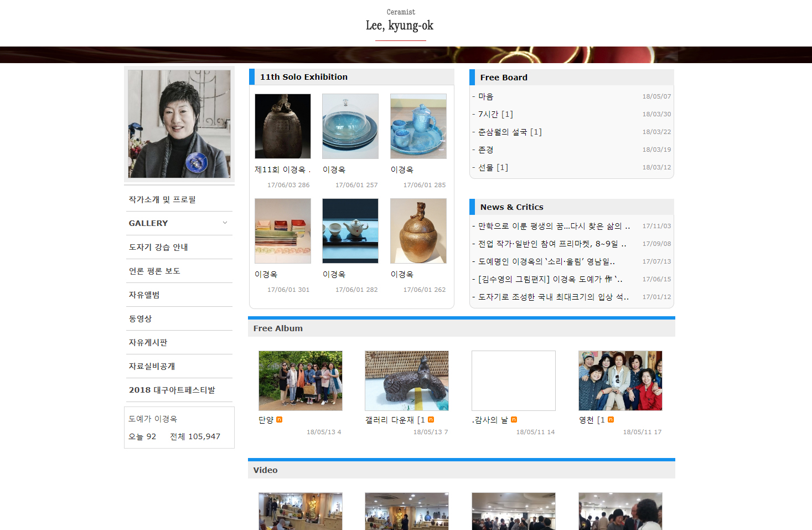Open the blue teapot tray thumbnail
The image size is (812, 530).
pyautogui.click(x=418, y=126)
